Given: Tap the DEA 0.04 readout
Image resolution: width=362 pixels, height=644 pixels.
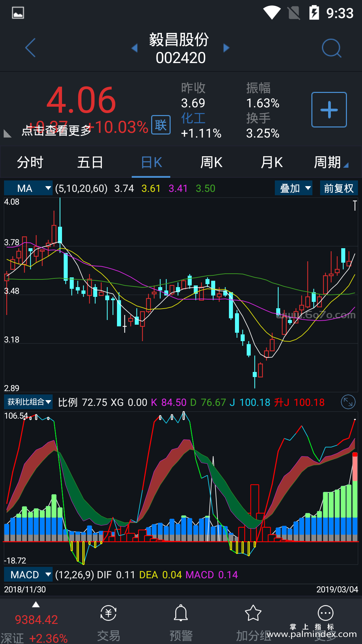Looking at the screenshot, I should click(161, 575).
